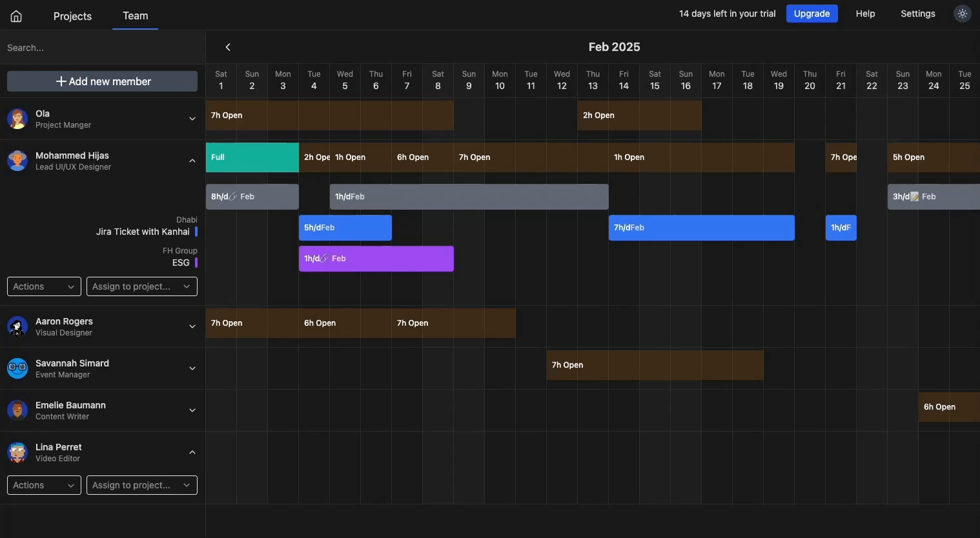980x538 pixels.
Task: Click the note icon on the 3h/d allocation bar
Action: click(915, 197)
